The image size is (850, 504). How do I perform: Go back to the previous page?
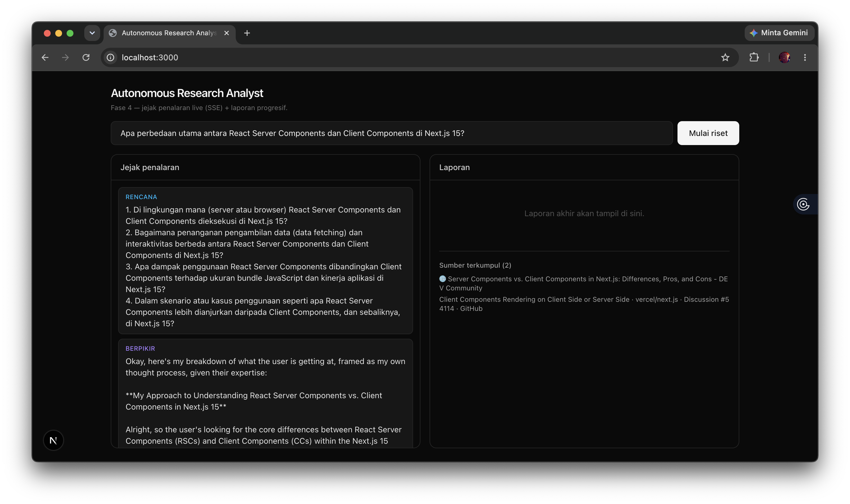(x=45, y=57)
